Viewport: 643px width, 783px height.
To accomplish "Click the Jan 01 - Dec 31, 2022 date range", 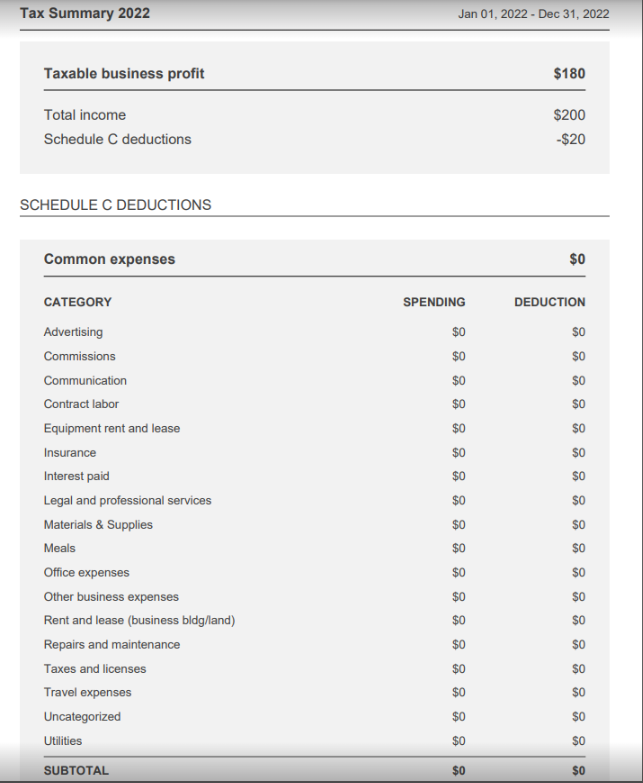I will (533, 14).
